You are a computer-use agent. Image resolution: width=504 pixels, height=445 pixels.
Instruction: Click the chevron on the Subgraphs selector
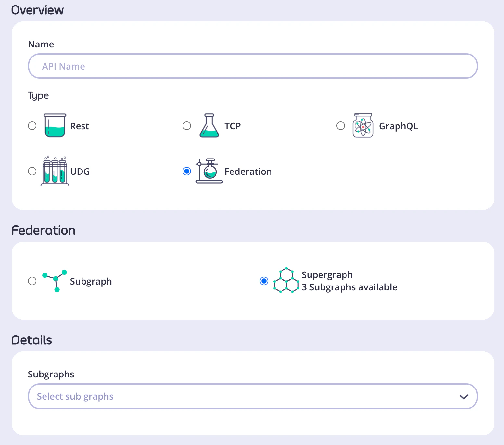click(x=464, y=396)
